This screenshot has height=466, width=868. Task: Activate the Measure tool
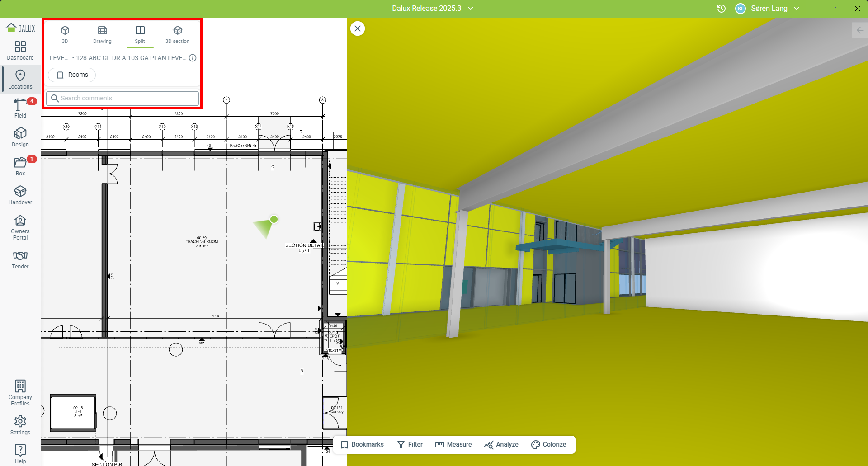(453, 445)
